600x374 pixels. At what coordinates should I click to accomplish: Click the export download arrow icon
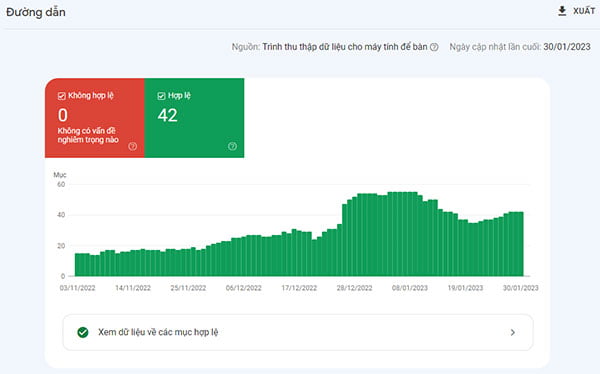pyautogui.click(x=562, y=11)
